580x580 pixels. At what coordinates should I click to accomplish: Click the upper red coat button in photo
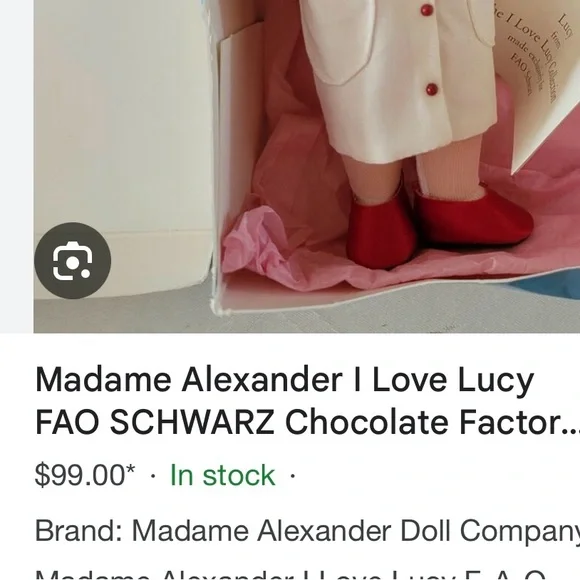426,10
